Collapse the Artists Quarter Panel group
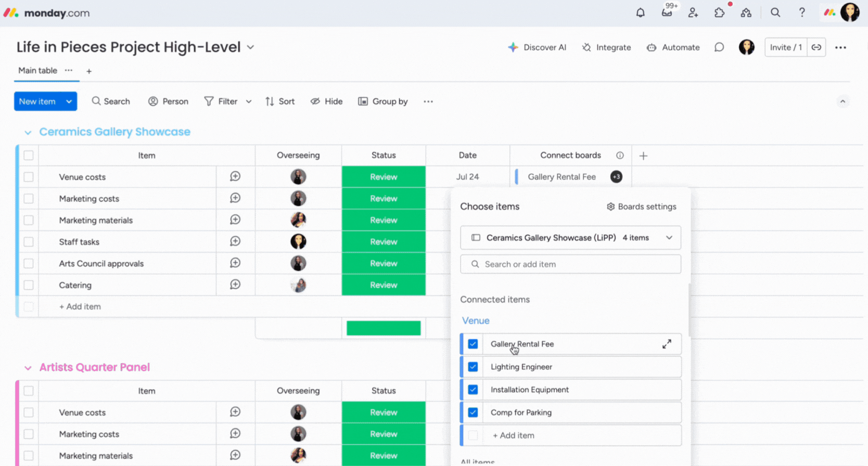The image size is (868, 466). click(28, 368)
